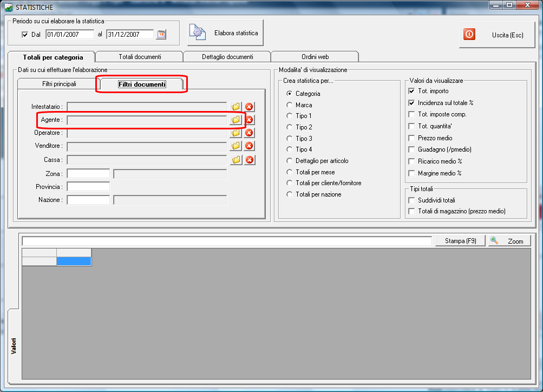Image resolution: width=543 pixels, height=392 pixels.
Task: Check Totali di magazzino (prezzo medio)
Action: click(x=411, y=211)
